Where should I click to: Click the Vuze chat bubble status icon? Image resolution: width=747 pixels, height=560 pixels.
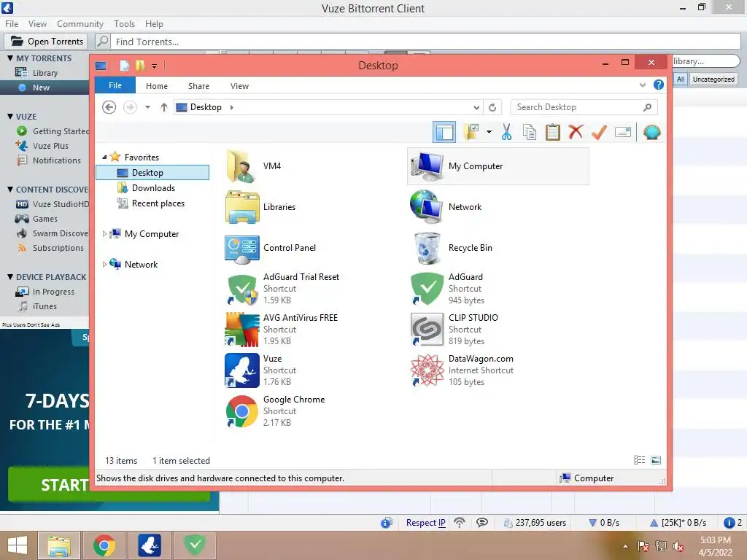[x=482, y=522]
